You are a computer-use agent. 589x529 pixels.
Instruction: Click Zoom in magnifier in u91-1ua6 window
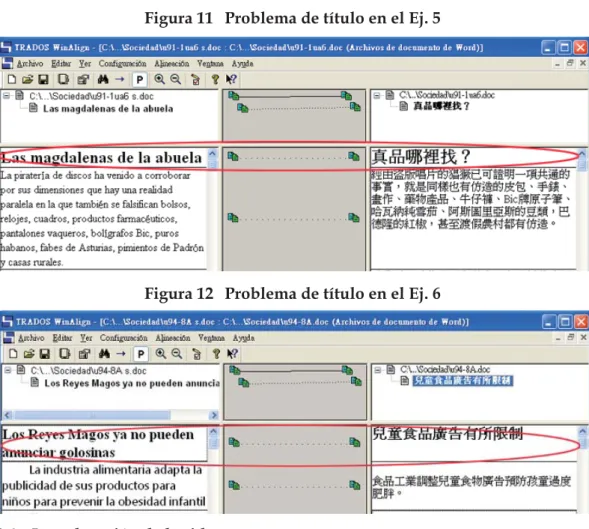[x=160, y=79]
